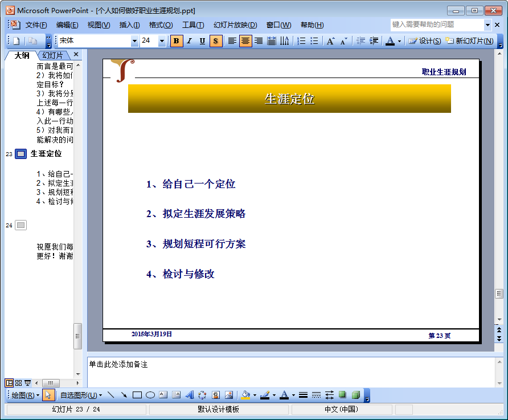The height and width of the screenshot is (420, 508).
Task: Click the New document icon
Action: (16, 41)
